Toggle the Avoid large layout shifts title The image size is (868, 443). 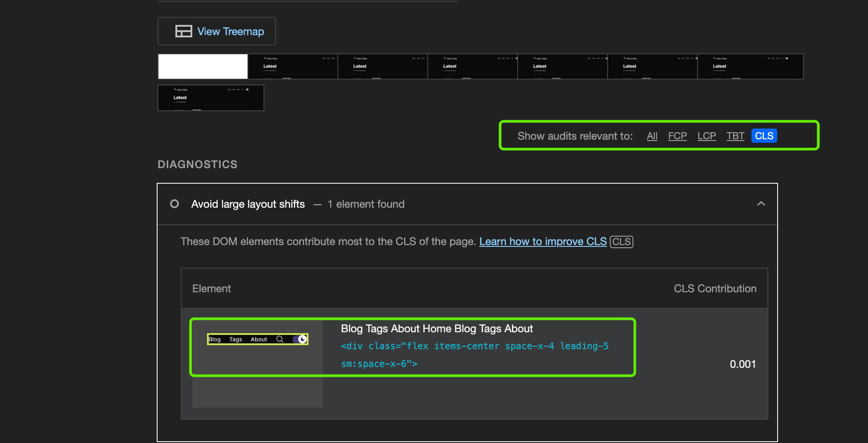[248, 204]
